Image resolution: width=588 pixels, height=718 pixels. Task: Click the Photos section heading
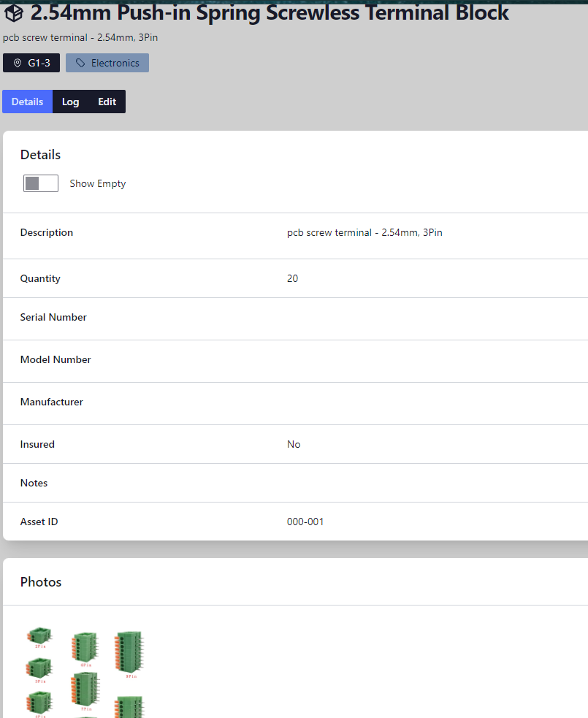pos(40,582)
